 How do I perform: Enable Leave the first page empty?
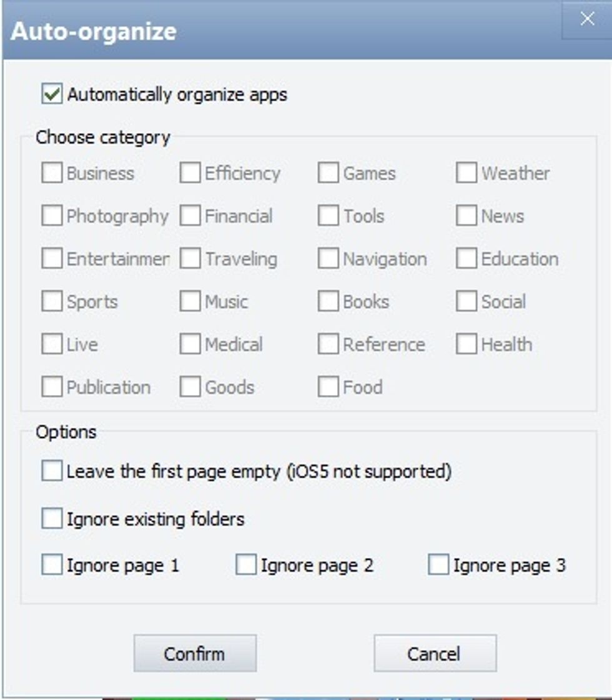click(52, 471)
